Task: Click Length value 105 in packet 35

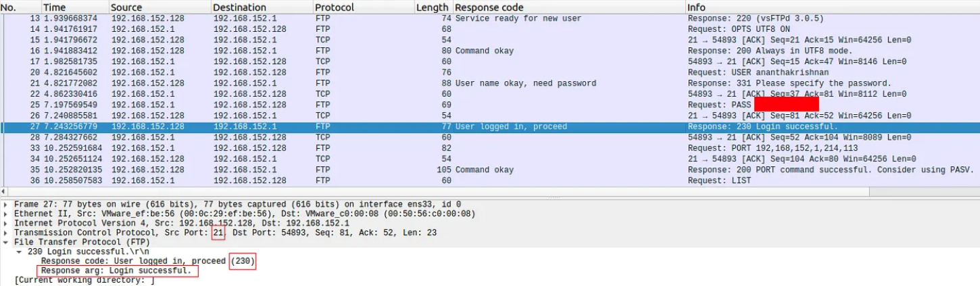Action: pyautogui.click(x=443, y=170)
